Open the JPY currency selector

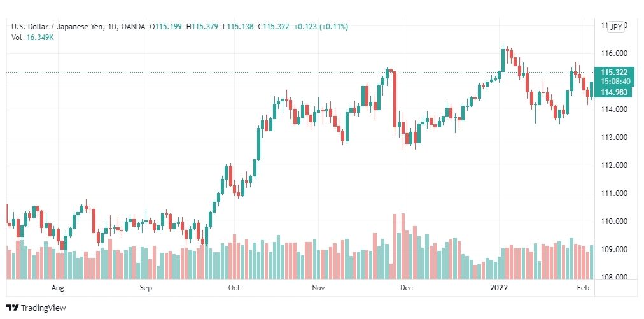tap(615, 27)
